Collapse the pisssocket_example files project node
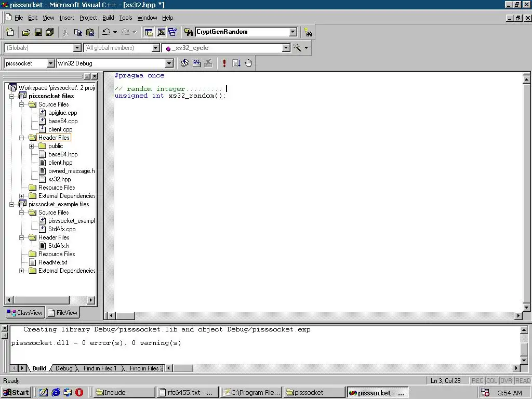The height and width of the screenshot is (399, 532). pos(11,204)
